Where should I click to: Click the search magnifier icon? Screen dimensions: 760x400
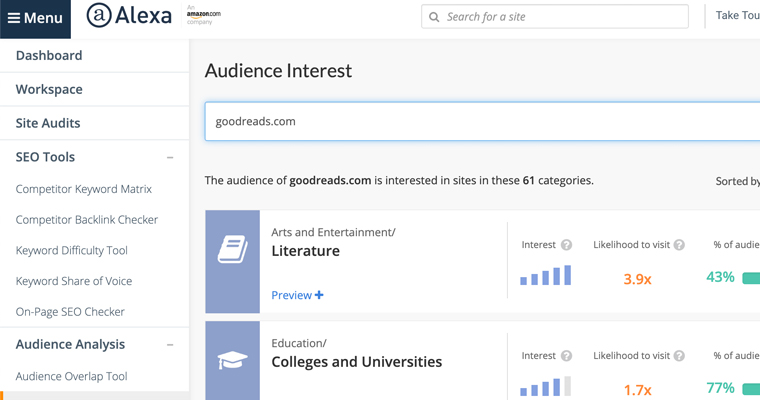click(x=434, y=17)
